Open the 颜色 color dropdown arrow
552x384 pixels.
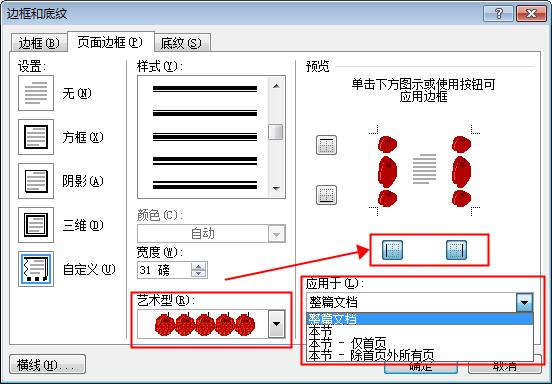pyautogui.click(x=276, y=234)
